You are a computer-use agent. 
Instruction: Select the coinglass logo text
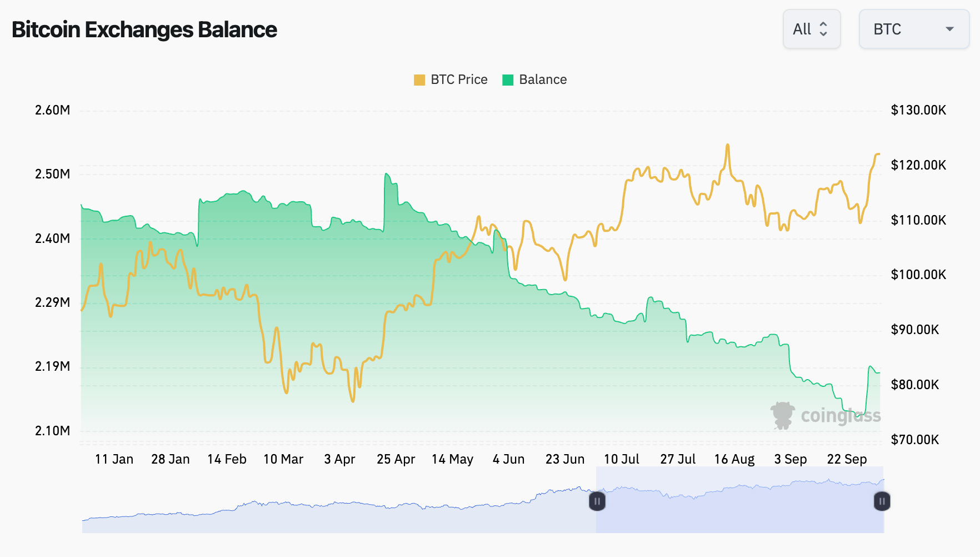click(839, 415)
